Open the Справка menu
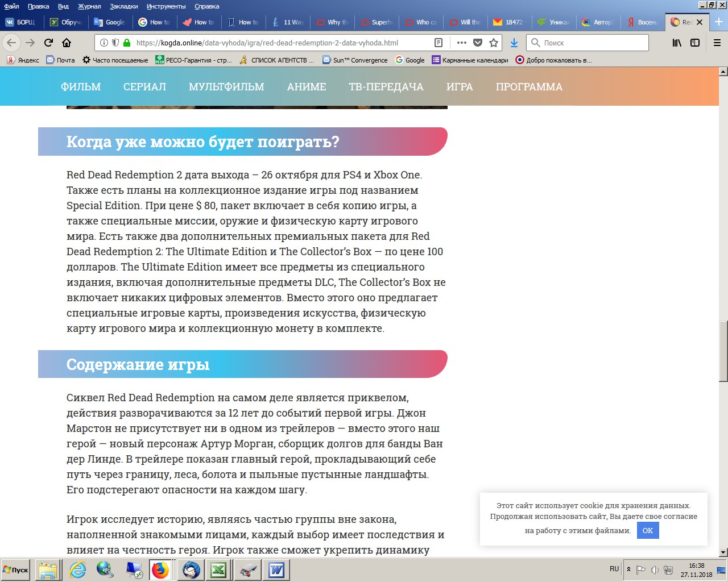This screenshot has width=728, height=582. (206, 6)
